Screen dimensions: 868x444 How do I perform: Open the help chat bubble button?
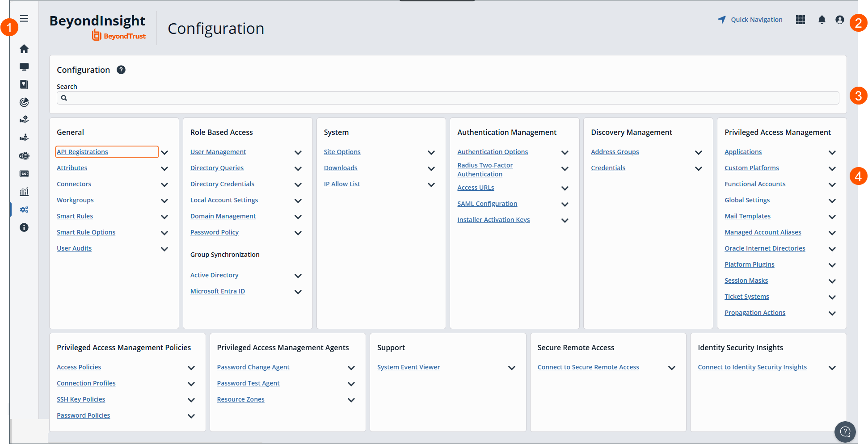pyautogui.click(x=845, y=431)
